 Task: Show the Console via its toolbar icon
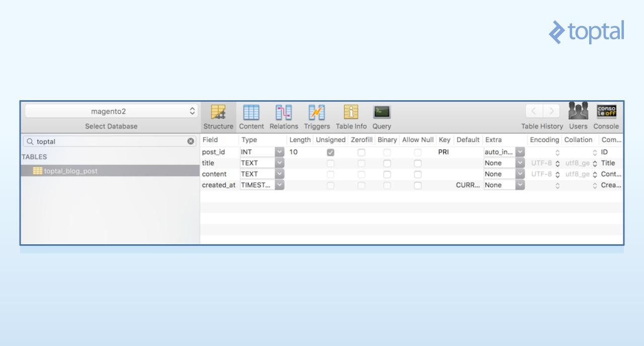tap(606, 112)
